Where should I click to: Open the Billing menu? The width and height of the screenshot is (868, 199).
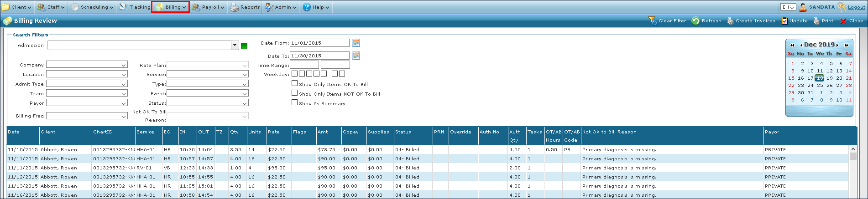click(171, 7)
